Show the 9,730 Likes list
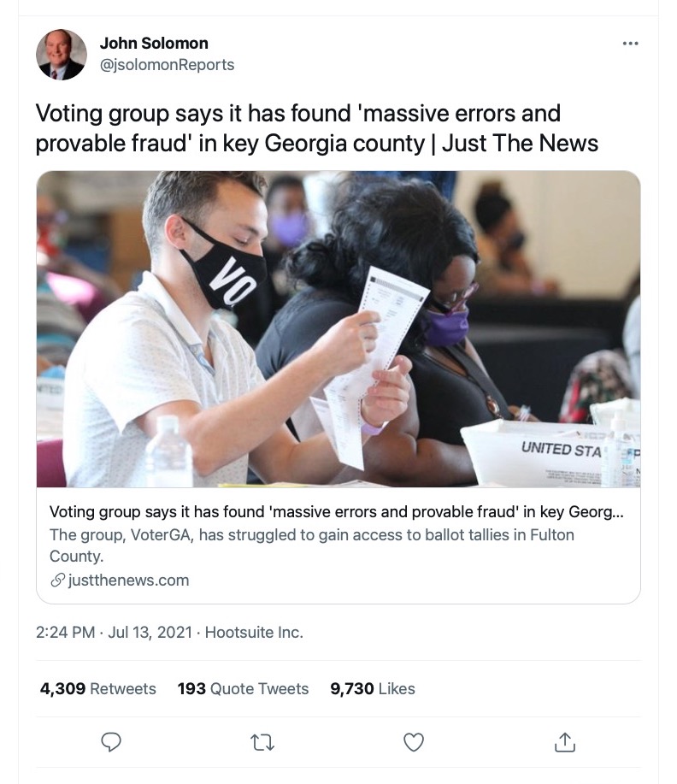 tap(373, 688)
